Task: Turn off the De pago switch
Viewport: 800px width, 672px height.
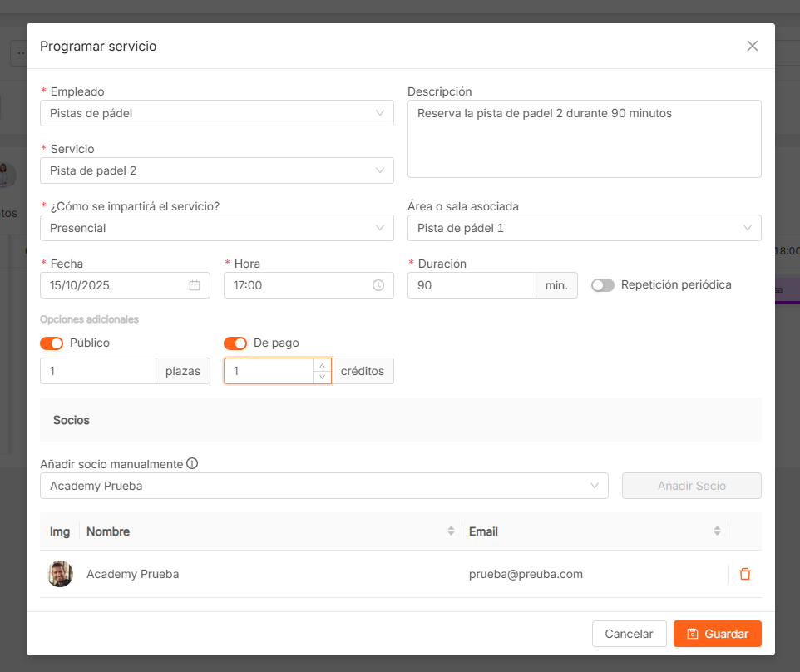Action: click(x=235, y=343)
